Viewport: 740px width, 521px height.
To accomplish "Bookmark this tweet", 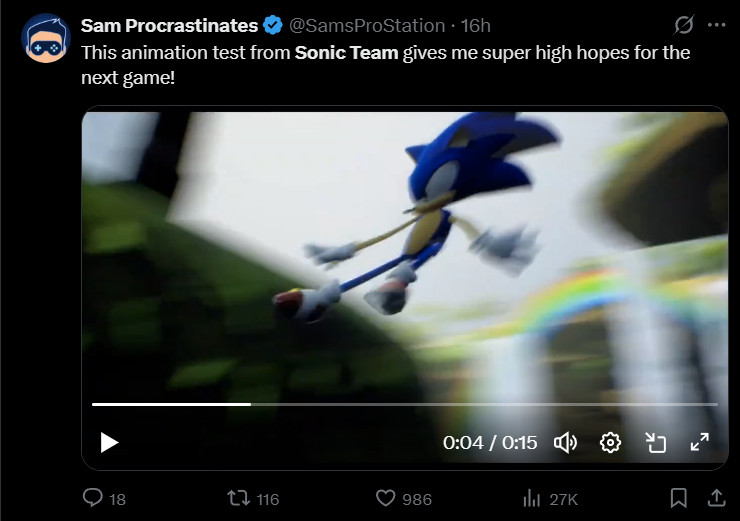I will [x=679, y=498].
